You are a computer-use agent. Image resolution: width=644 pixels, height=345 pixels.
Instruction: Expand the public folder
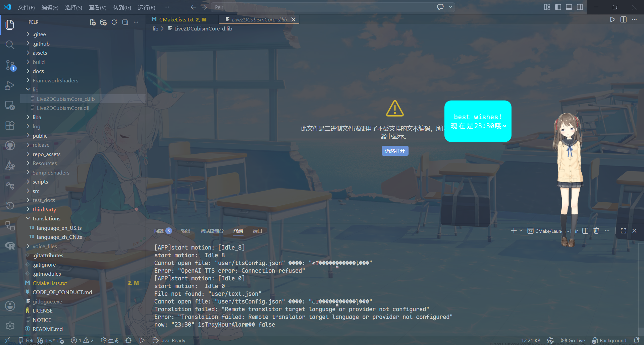(x=40, y=136)
